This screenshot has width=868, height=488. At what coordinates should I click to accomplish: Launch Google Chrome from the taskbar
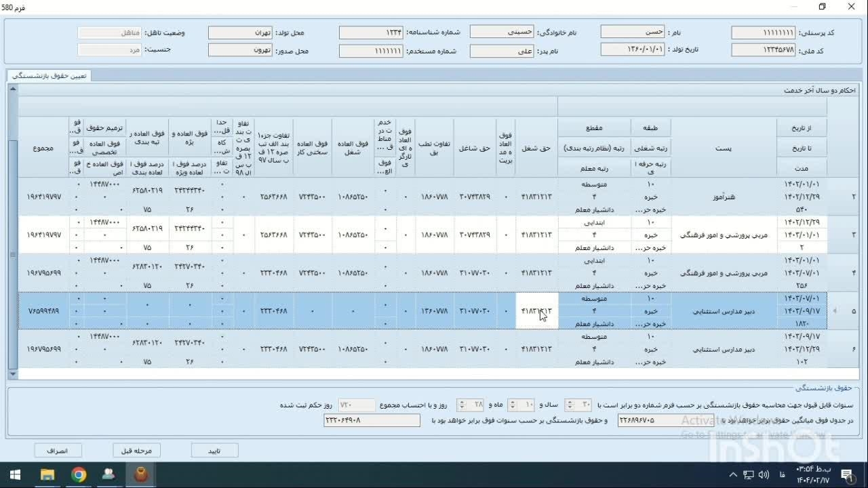point(79,474)
